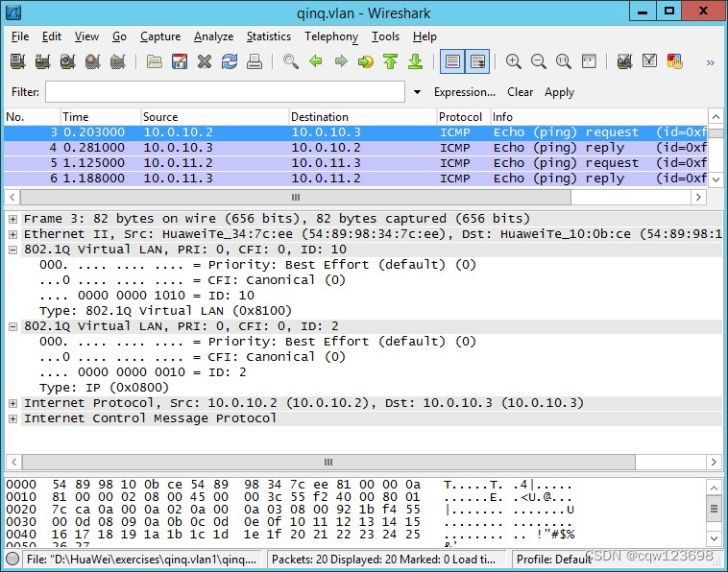
Task: Open a capture file folder icon
Action: [x=154, y=61]
